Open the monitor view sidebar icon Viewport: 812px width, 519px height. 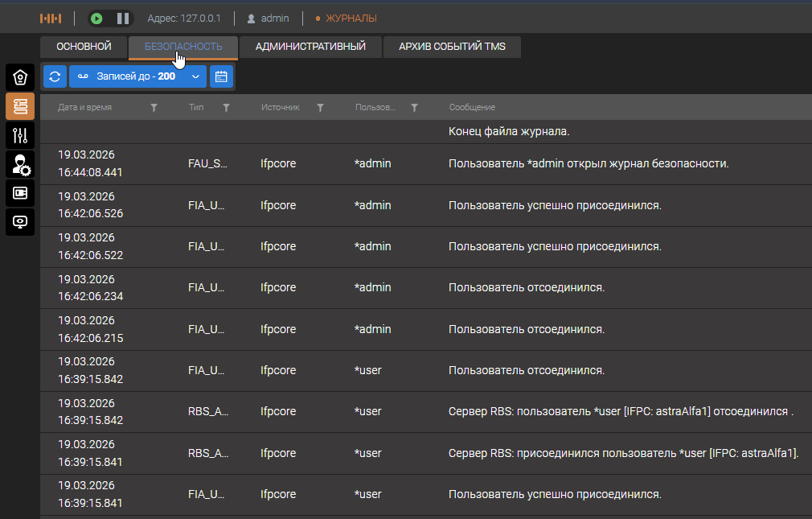coord(20,222)
